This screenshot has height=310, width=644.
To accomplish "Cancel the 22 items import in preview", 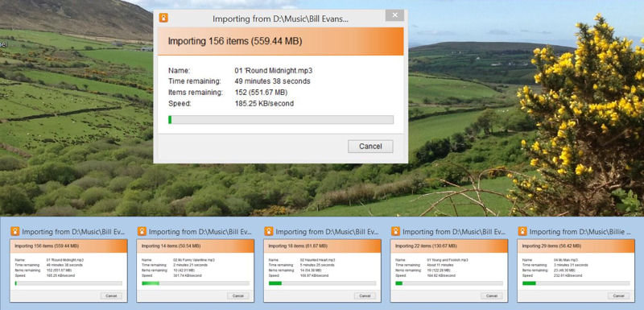I will 492,296.
